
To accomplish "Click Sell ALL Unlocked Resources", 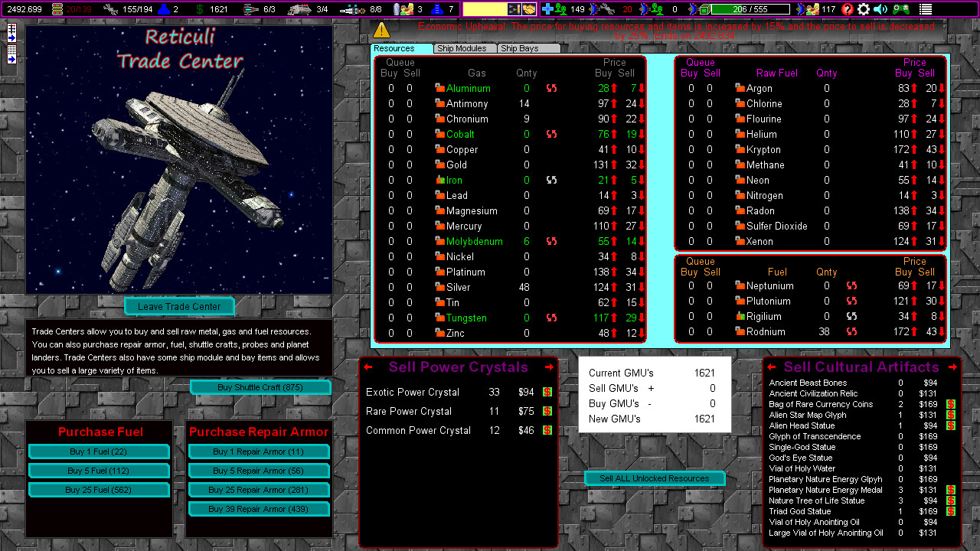I will (655, 478).
